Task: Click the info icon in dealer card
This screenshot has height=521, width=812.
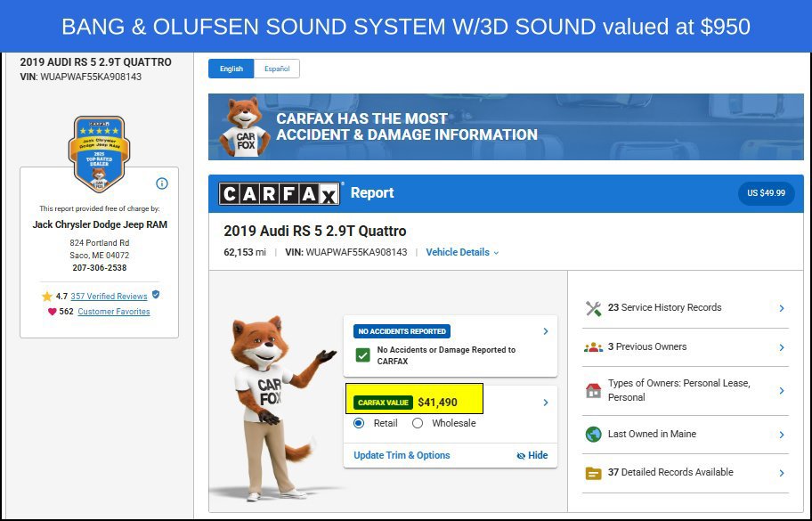Action: click(x=162, y=183)
